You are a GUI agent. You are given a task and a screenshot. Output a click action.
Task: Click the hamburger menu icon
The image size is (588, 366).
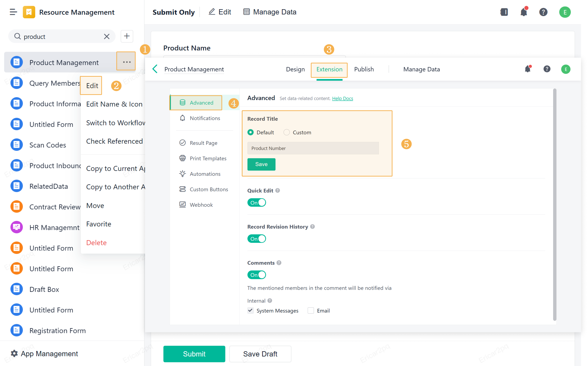13,12
